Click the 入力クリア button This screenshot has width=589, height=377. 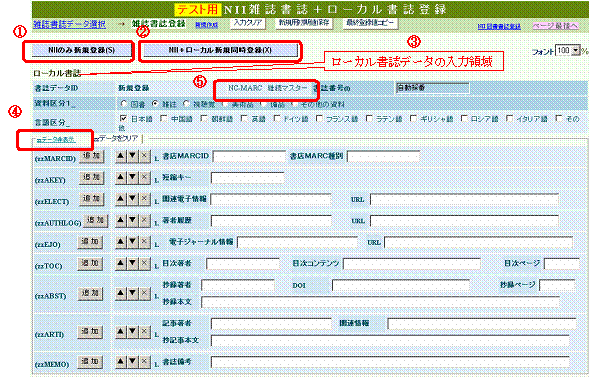tap(247, 23)
